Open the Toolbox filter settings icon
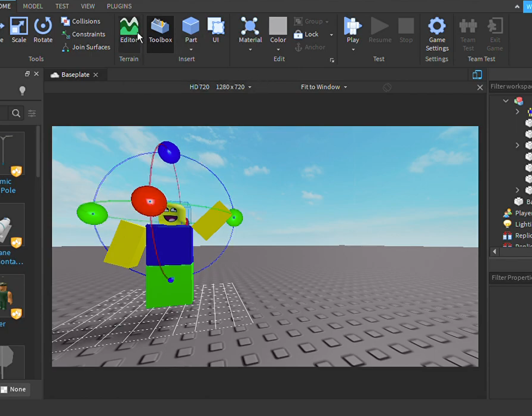532x416 pixels. [32, 113]
